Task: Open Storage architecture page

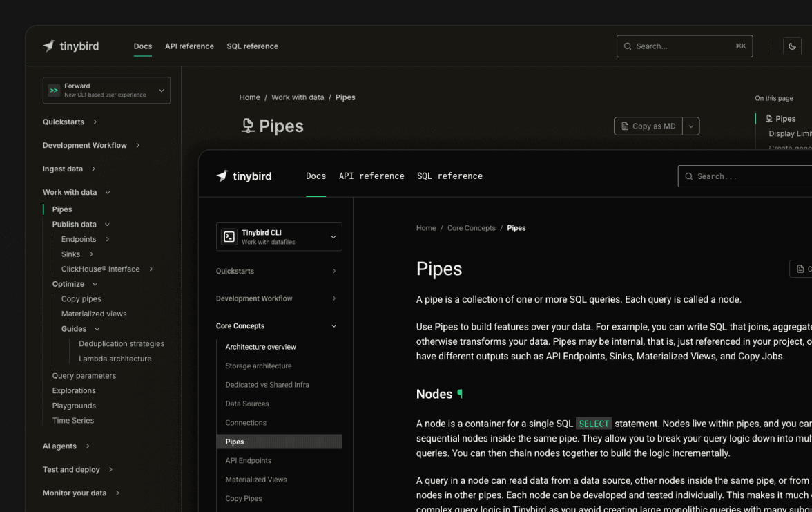Action: (258, 366)
